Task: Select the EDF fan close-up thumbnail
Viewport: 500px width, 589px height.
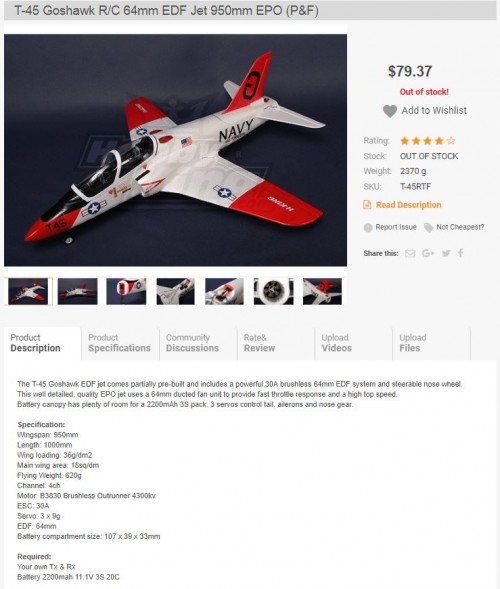Action: [x=273, y=291]
